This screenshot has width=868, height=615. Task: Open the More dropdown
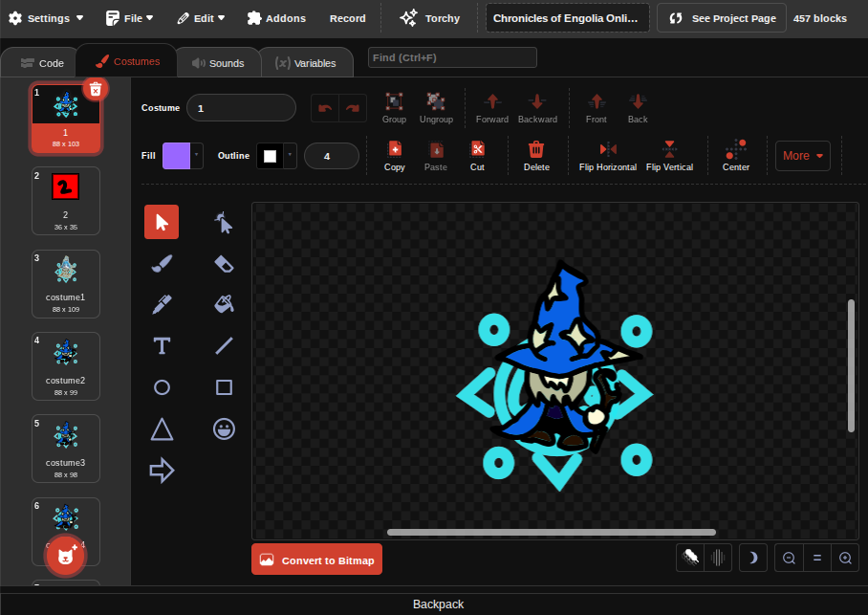point(803,156)
